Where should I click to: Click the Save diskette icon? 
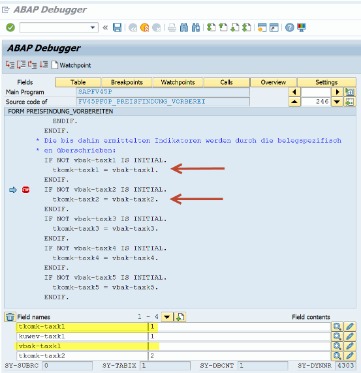[x=117, y=28]
